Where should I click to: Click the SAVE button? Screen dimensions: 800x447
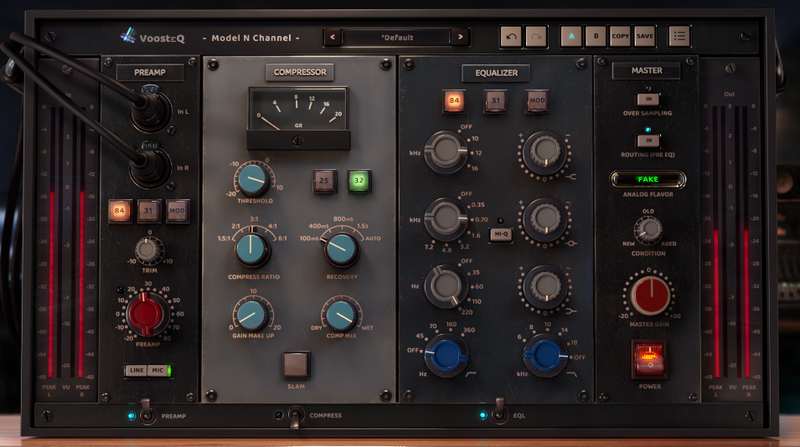pos(644,36)
